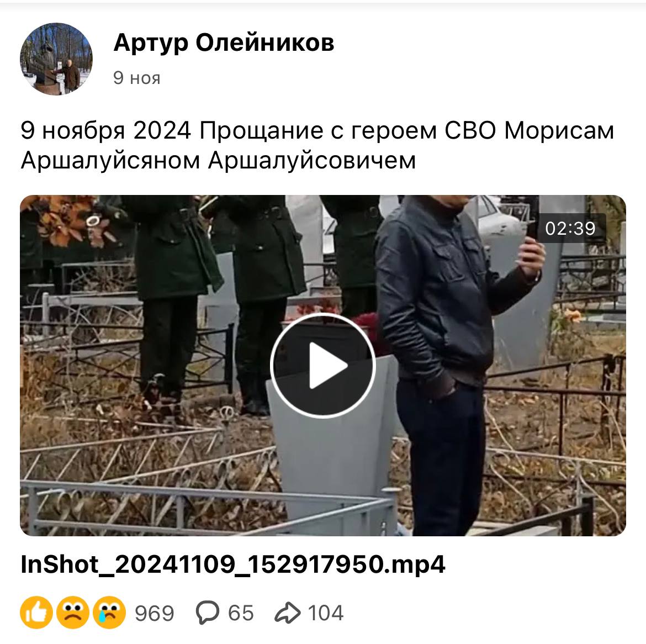The height and width of the screenshot is (644, 646).
Task: Open the 9 ноя post date link
Action: coord(137,78)
